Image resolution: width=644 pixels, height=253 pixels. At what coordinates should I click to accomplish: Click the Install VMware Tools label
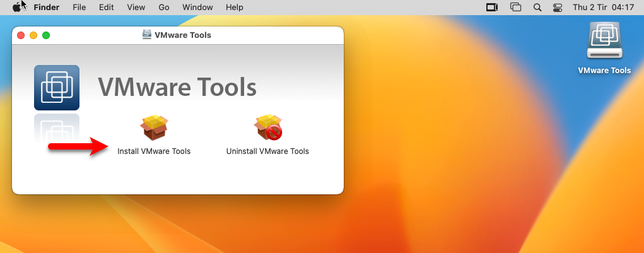[154, 151]
